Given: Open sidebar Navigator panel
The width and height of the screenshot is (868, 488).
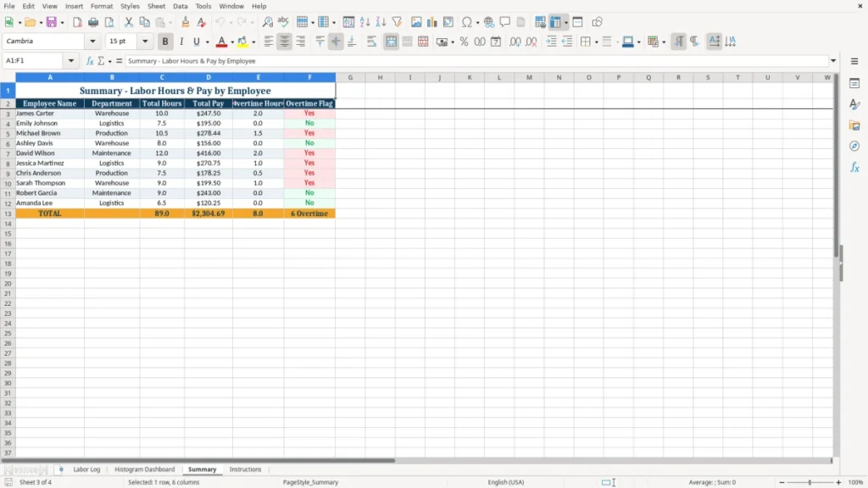Looking at the screenshot, I should [x=854, y=146].
